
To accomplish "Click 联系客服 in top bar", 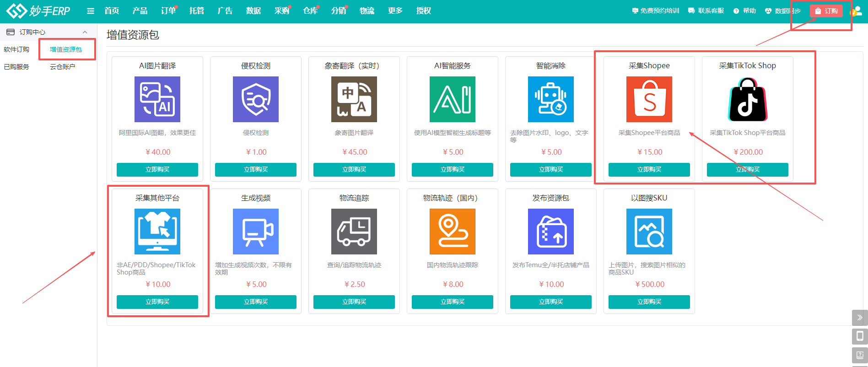I will click(x=706, y=11).
